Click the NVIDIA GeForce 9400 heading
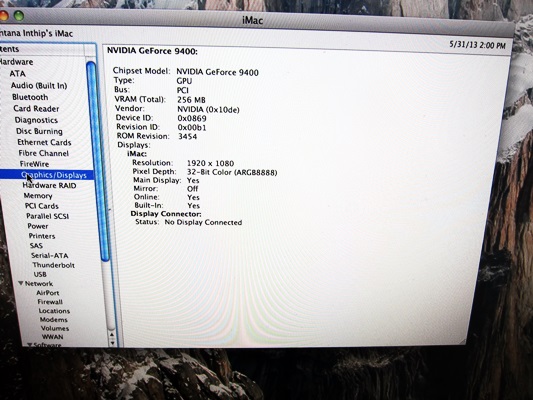This screenshot has width=533, height=400. [152, 51]
